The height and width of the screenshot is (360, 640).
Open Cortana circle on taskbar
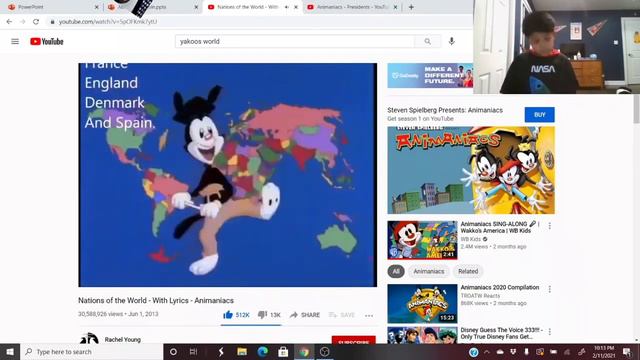(x=173, y=352)
